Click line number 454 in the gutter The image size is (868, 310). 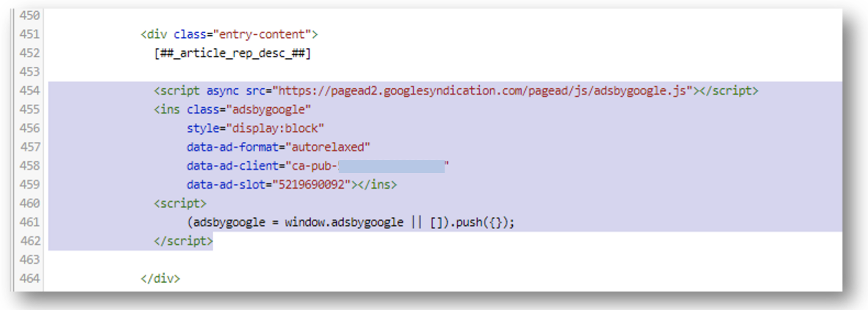tap(29, 91)
